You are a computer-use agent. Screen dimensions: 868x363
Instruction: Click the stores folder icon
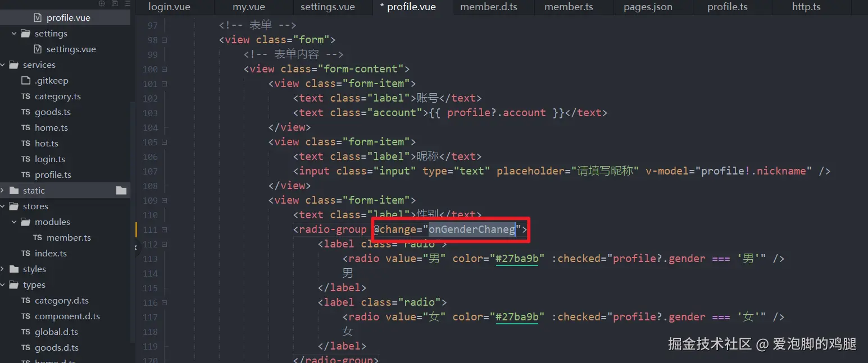(14, 206)
